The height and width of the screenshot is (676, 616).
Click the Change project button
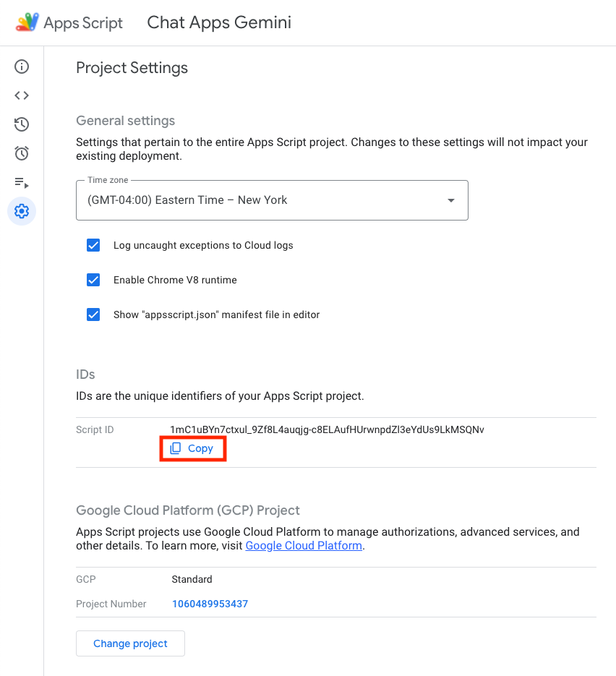(x=130, y=643)
